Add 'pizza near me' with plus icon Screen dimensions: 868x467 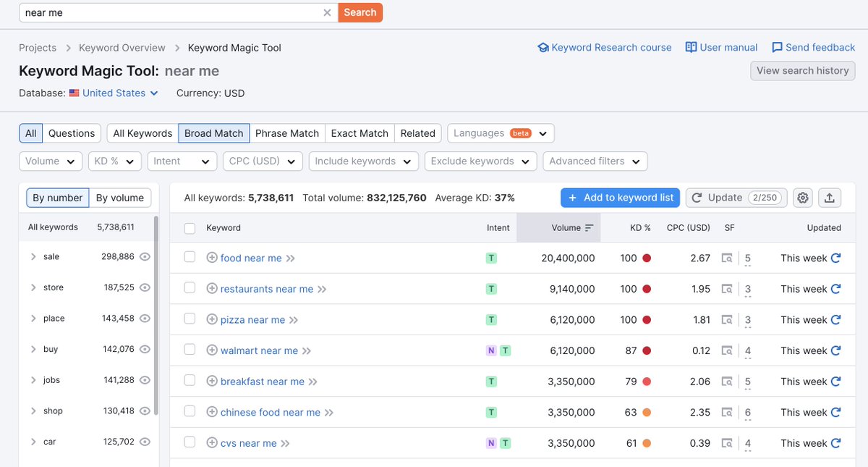pyautogui.click(x=212, y=319)
